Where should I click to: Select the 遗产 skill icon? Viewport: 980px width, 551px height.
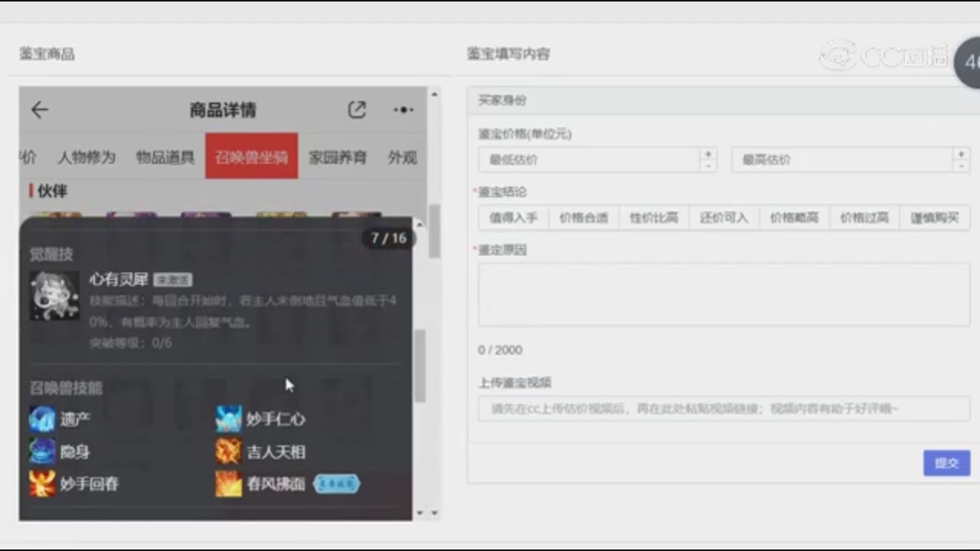pos(42,419)
